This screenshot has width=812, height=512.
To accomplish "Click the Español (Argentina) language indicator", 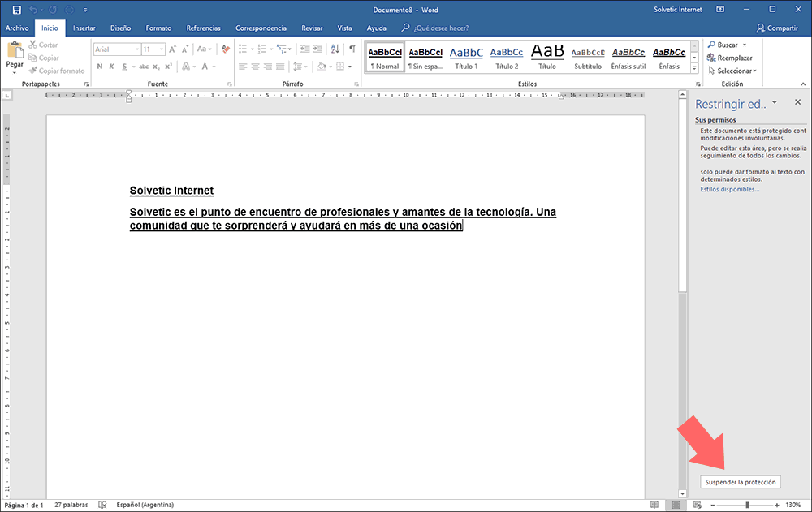I will click(x=145, y=505).
